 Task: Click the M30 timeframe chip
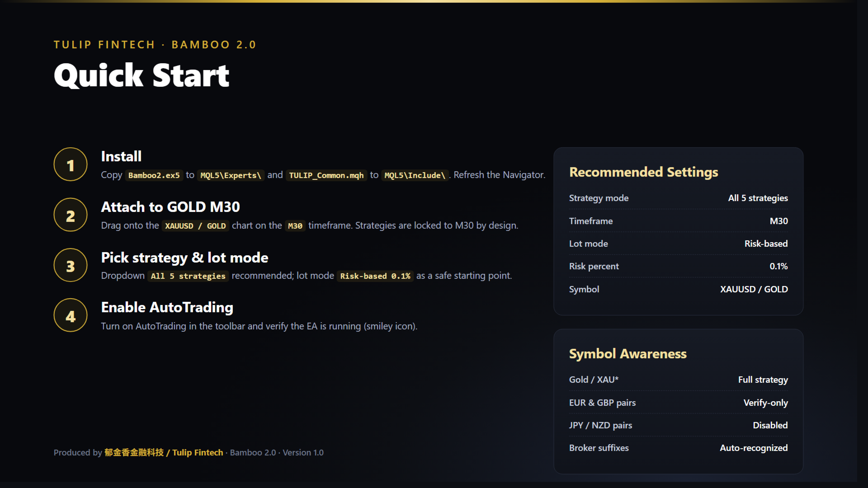click(295, 226)
